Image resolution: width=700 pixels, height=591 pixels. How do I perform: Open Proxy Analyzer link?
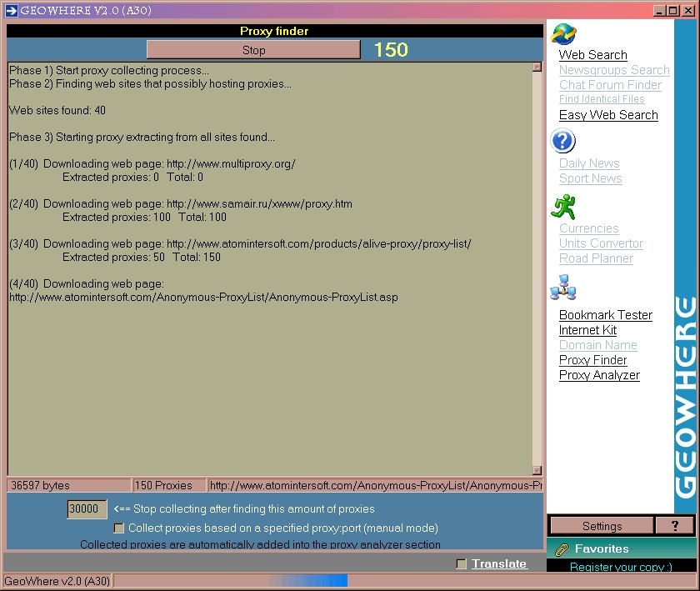point(599,375)
